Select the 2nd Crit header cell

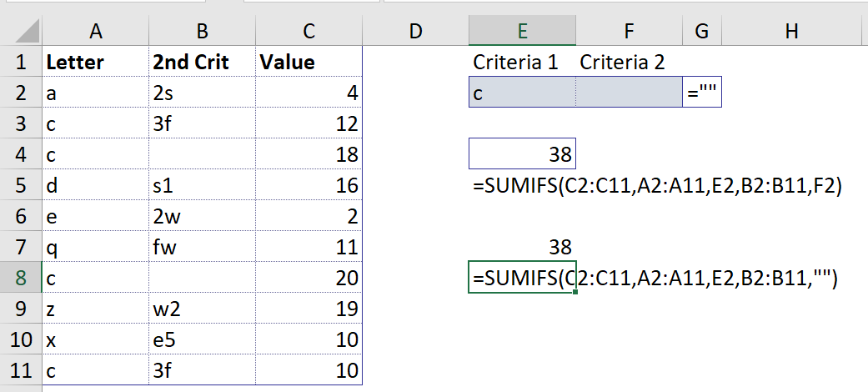[x=202, y=62]
